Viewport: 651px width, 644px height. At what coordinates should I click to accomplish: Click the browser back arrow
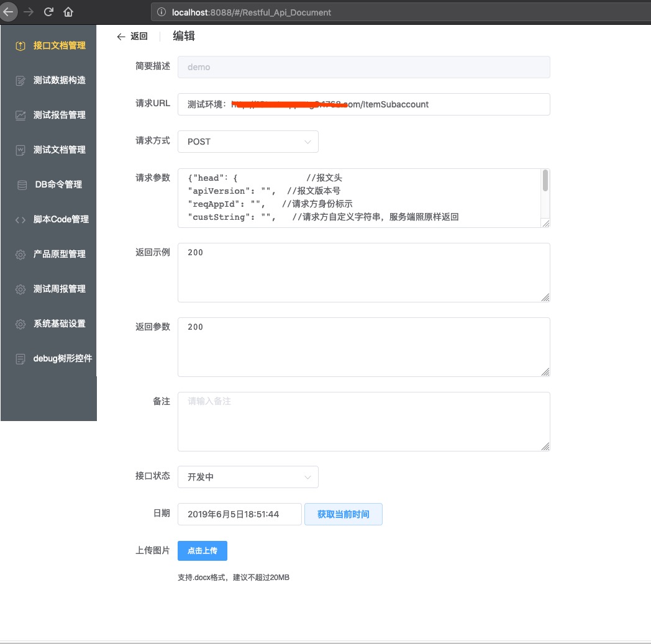click(x=8, y=12)
